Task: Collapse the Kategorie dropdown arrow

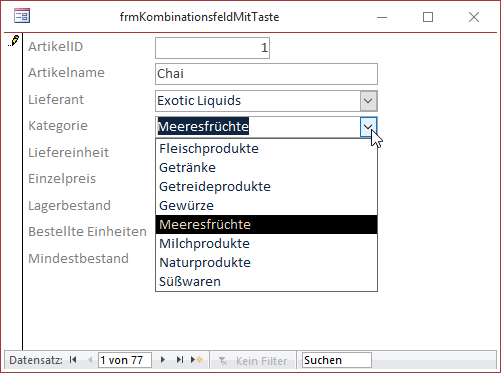Action: pos(368,127)
